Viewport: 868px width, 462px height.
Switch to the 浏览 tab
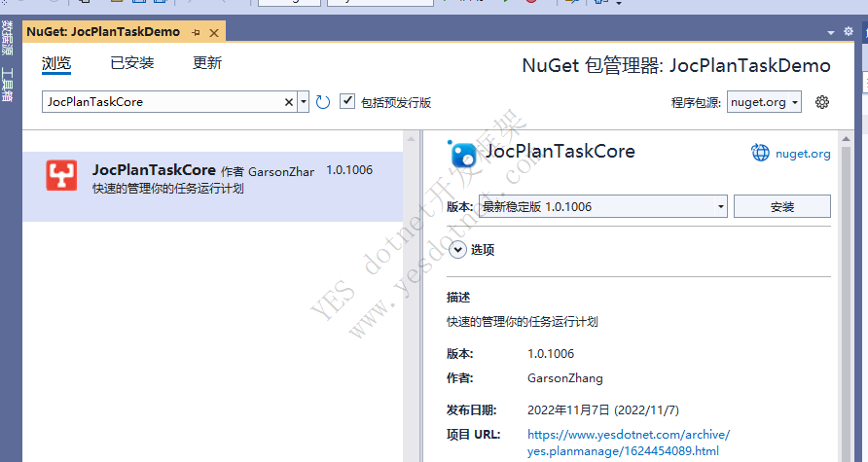pyautogui.click(x=56, y=63)
